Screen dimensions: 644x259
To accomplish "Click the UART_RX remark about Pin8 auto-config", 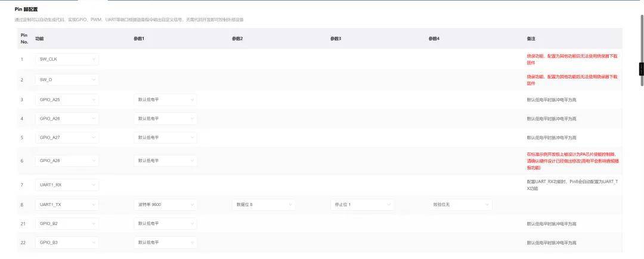I will click(572, 185).
